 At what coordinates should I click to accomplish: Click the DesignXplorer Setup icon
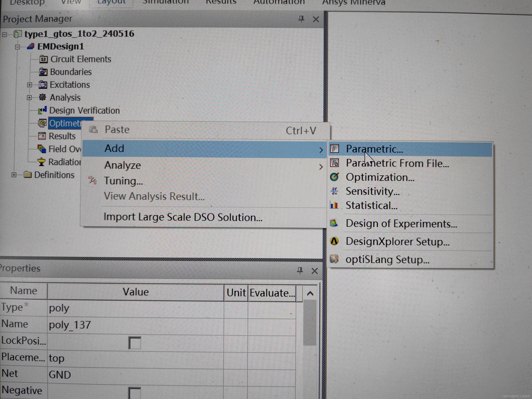click(x=334, y=241)
